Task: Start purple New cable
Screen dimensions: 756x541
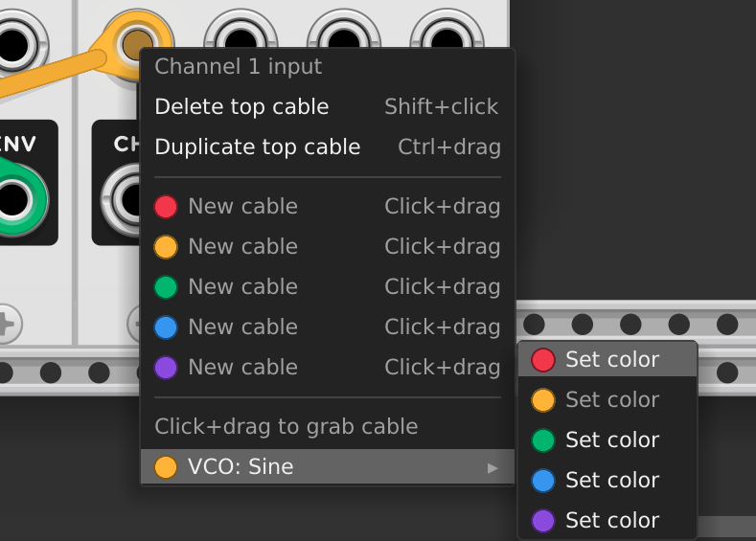Action: (328, 367)
